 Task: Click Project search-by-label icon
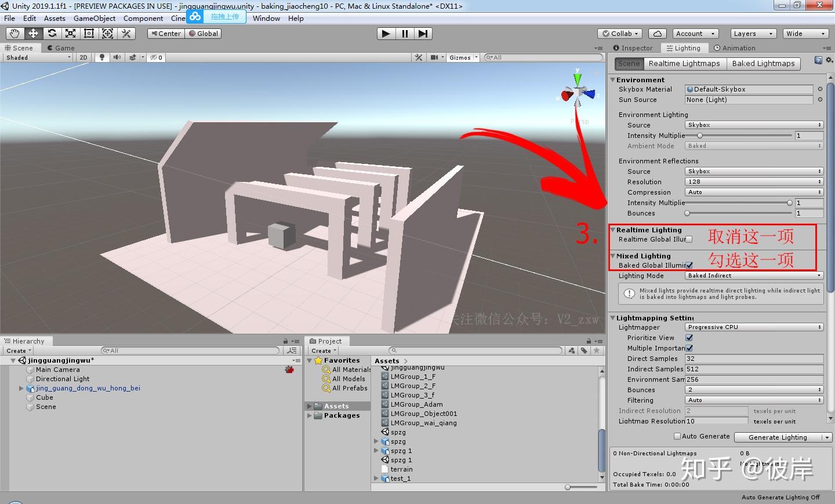[x=584, y=350]
